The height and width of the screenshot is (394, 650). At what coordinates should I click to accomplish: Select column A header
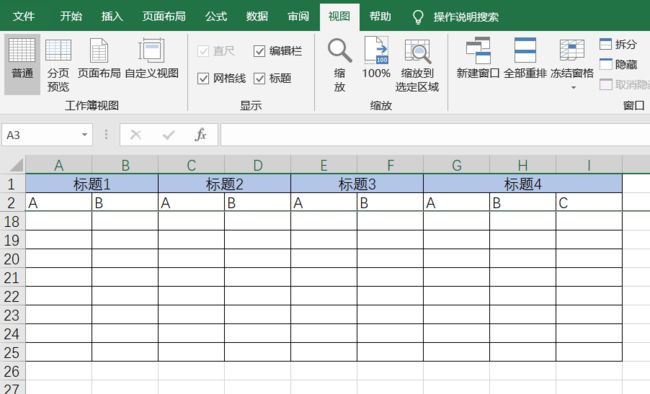tap(59, 165)
